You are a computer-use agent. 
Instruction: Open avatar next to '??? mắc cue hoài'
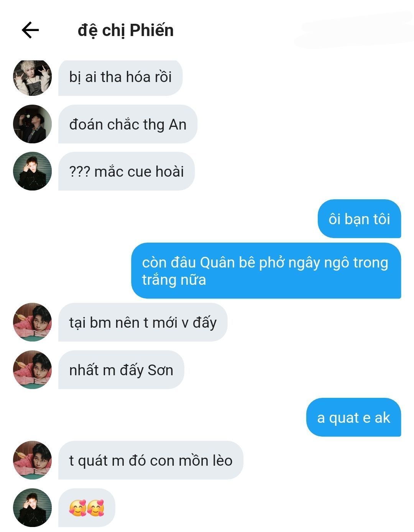pos(32,171)
